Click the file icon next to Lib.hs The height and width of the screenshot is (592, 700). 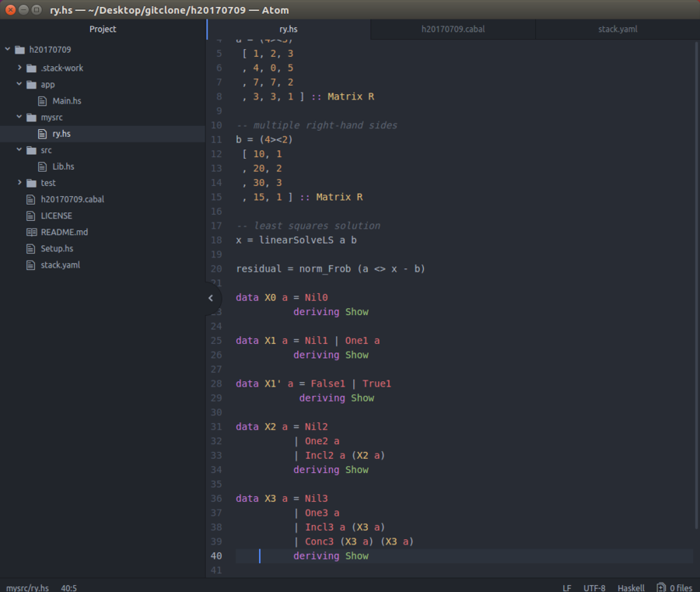41,166
